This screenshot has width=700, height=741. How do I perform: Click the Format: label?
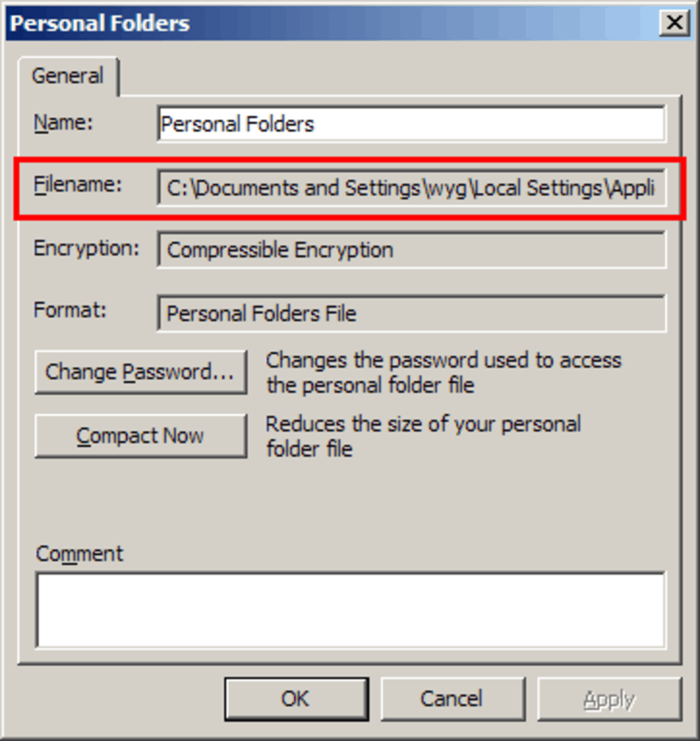[x=69, y=310]
